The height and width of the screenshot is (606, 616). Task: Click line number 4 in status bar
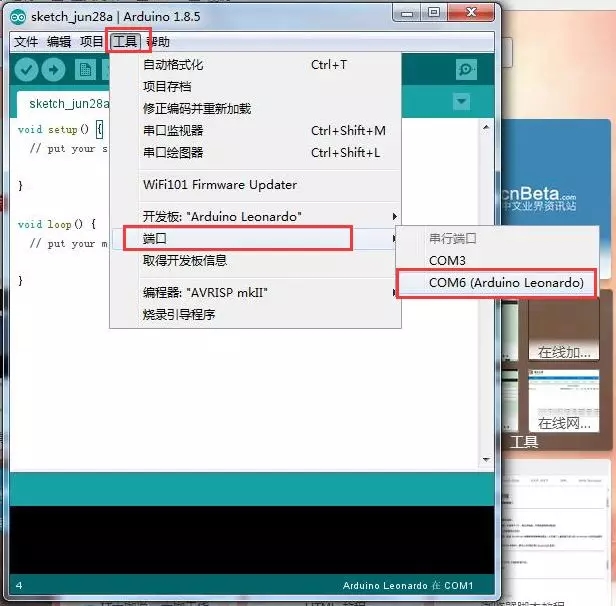click(19, 586)
